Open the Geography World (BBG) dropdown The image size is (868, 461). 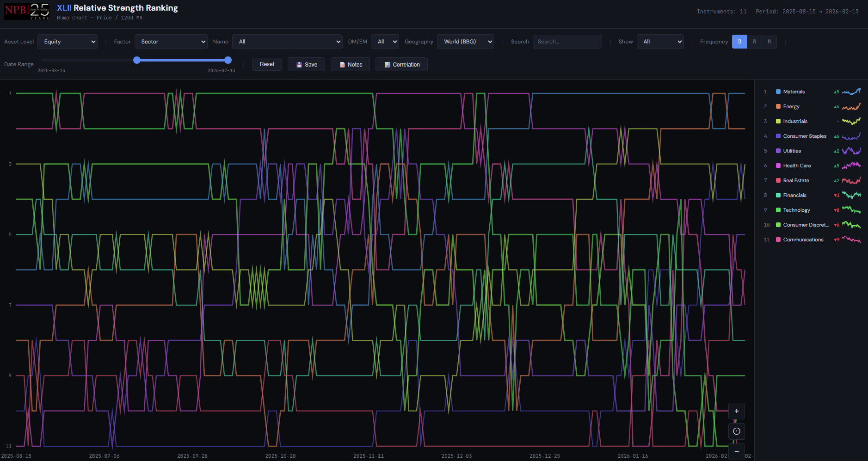click(465, 42)
